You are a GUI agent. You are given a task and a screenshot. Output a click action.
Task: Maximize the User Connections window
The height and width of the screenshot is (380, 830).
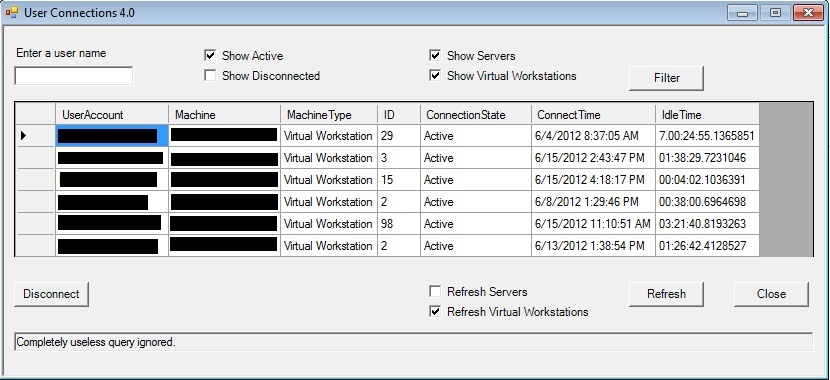(775, 13)
